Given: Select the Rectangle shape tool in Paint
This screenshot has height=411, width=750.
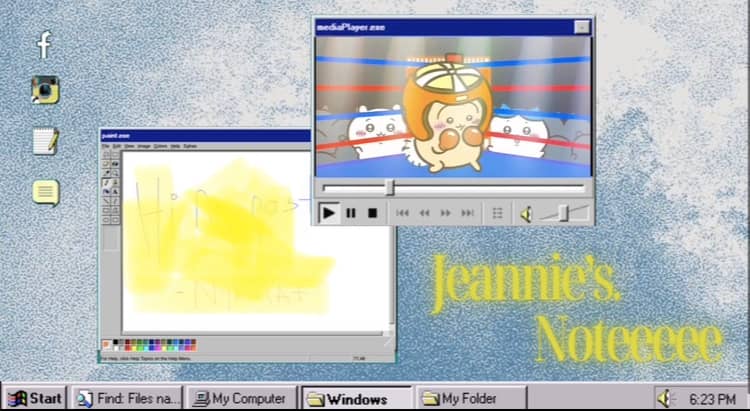Looking at the screenshot, I should 106,210.
